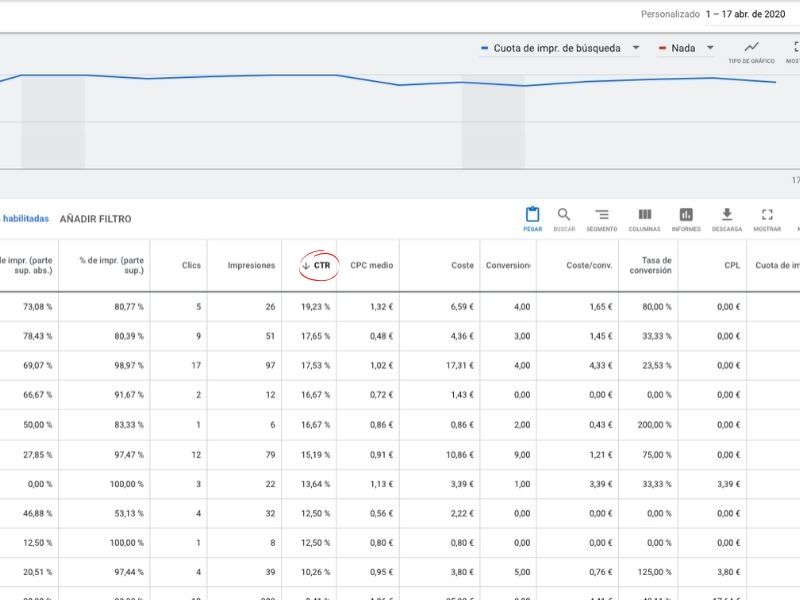Image resolution: width=800 pixels, height=600 pixels.
Task: Click the impressions cell 97
Action: pos(270,365)
